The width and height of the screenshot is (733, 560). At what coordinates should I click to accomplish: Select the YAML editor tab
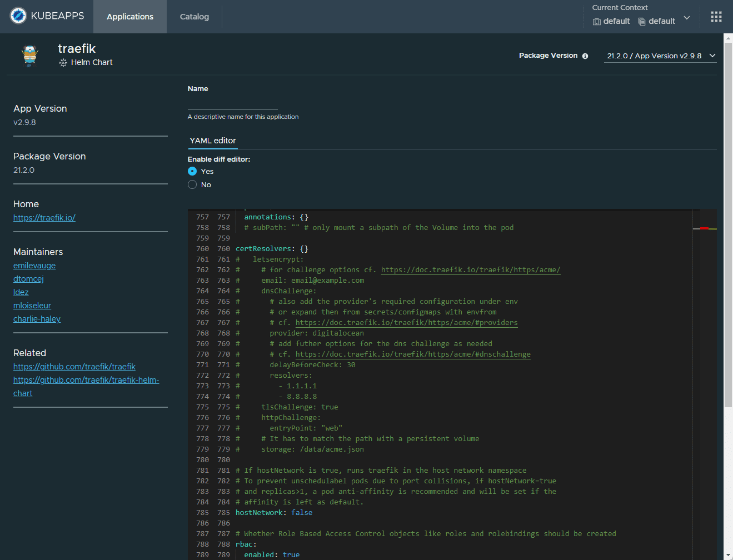coord(213,141)
